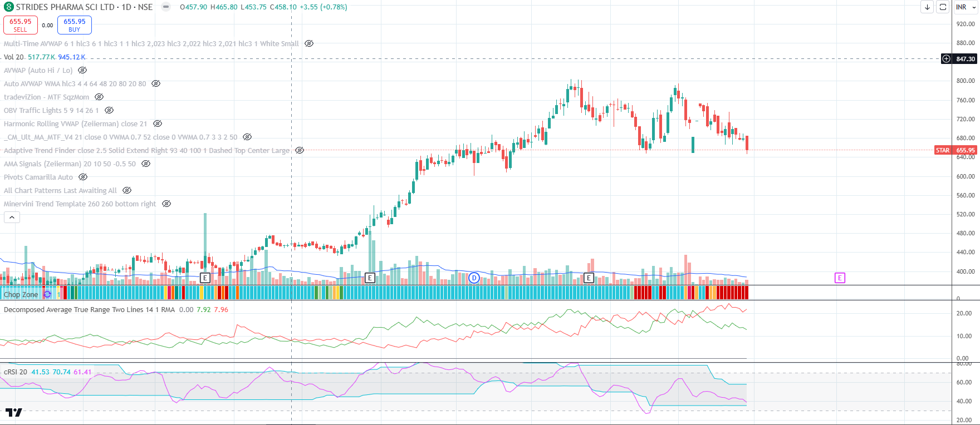This screenshot has height=425, width=980.
Task: Toggle fullscreen chart mode icon
Action: pos(943,7)
